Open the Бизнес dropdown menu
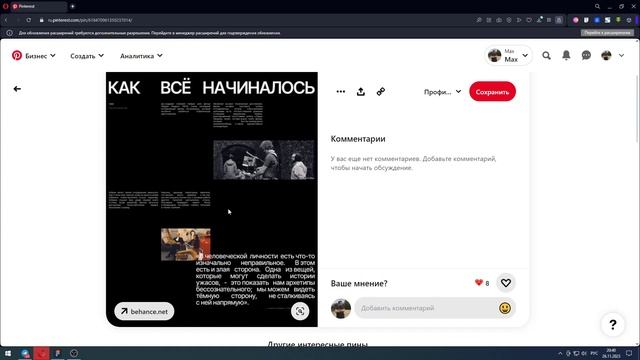The width and height of the screenshot is (640, 360). (x=40, y=56)
